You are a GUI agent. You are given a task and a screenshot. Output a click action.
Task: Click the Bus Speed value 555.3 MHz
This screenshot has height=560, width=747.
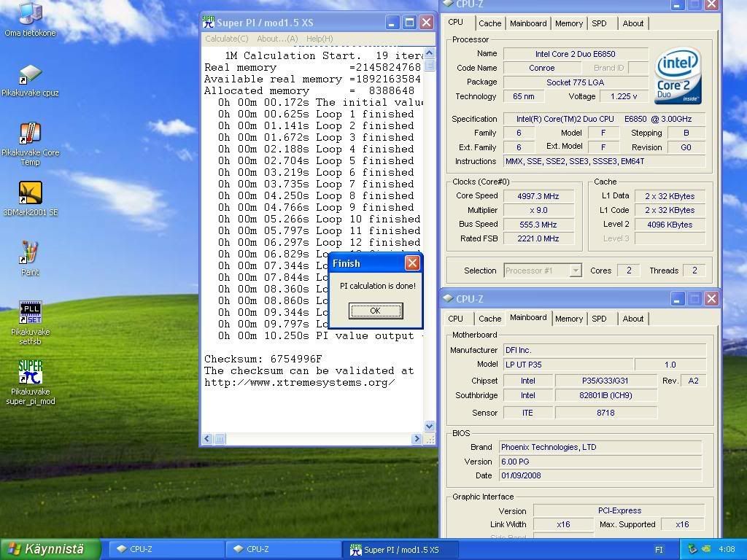[x=538, y=225]
